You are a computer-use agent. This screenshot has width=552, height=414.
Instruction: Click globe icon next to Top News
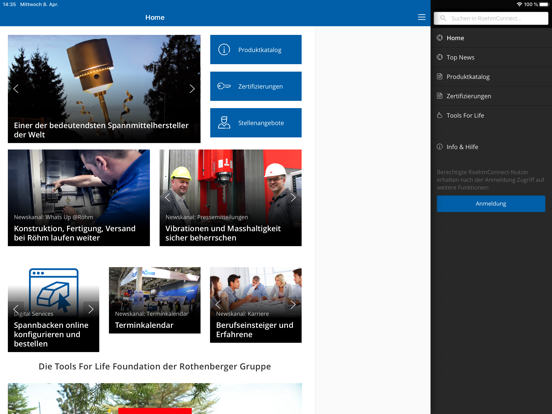pos(439,57)
